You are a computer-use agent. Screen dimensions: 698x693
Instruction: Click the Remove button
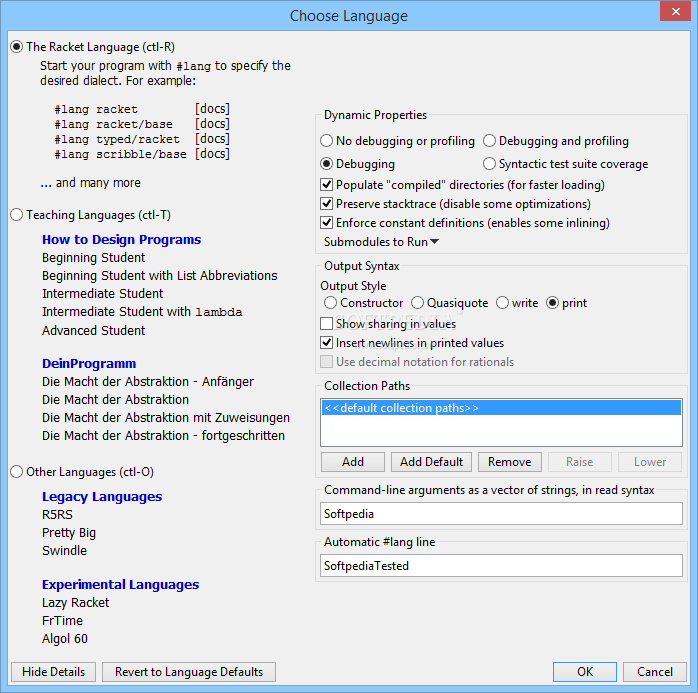click(510, 462)
